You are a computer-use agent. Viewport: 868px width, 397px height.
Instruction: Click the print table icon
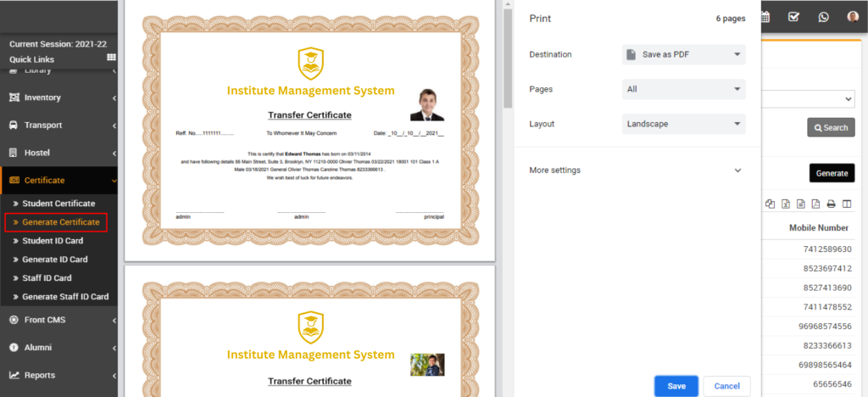(x=831, y=204)
